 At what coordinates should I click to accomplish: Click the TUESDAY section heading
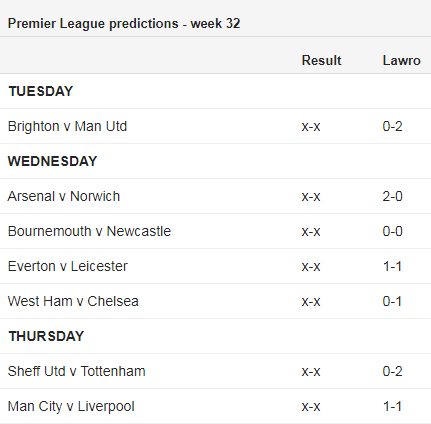(41, 91)
